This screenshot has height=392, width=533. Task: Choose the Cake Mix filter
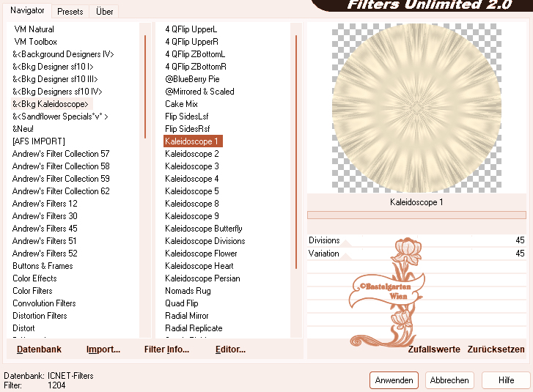(181, 104)
